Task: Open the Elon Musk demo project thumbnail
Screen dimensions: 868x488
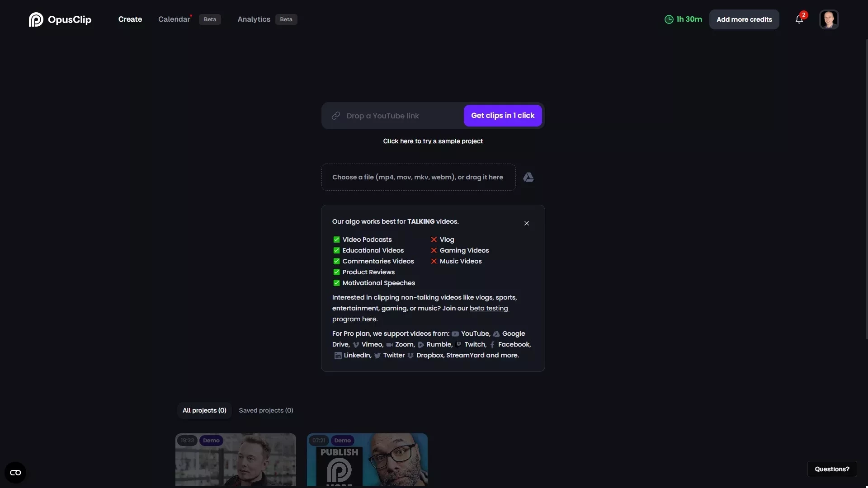Action: (x=236, y=460)
